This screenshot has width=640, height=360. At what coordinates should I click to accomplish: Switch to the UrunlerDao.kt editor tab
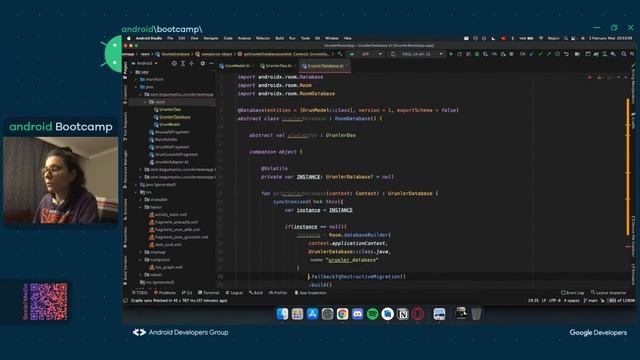tap(277, 66)
